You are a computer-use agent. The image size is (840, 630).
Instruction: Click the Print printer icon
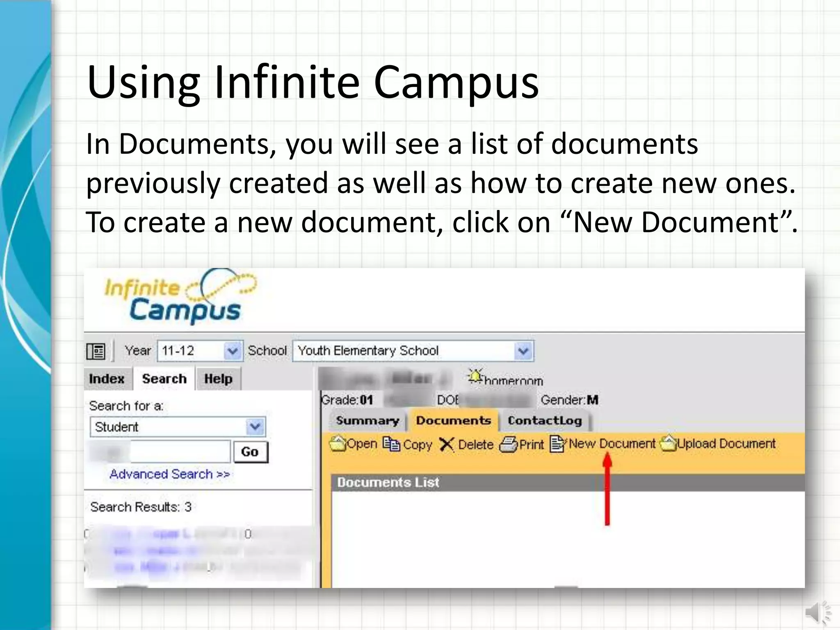pyautogui.click(x=509, y=444)
